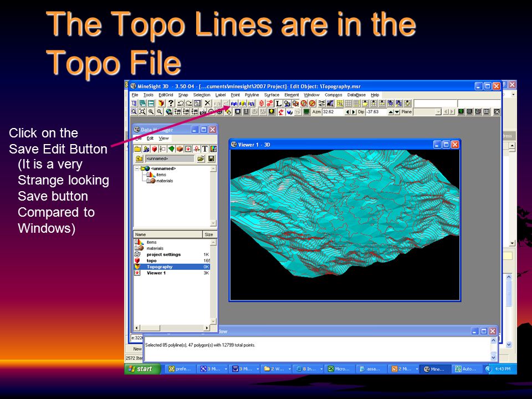Click the Dip value field
Viewport: 532px width, 399px height.
pyautogui.click(x=376, y=111)
